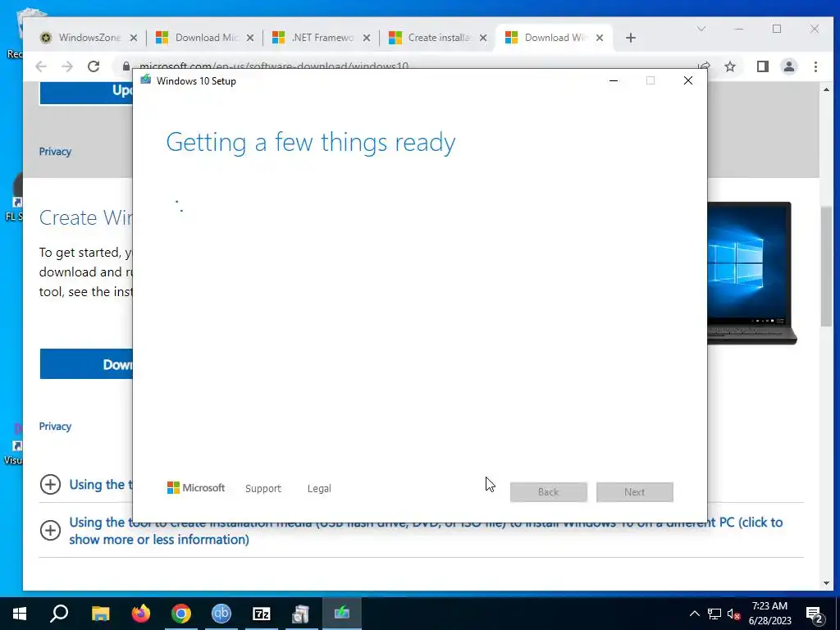
Task: Click the upper Privacy link on webpage
Action: (55, 152)
